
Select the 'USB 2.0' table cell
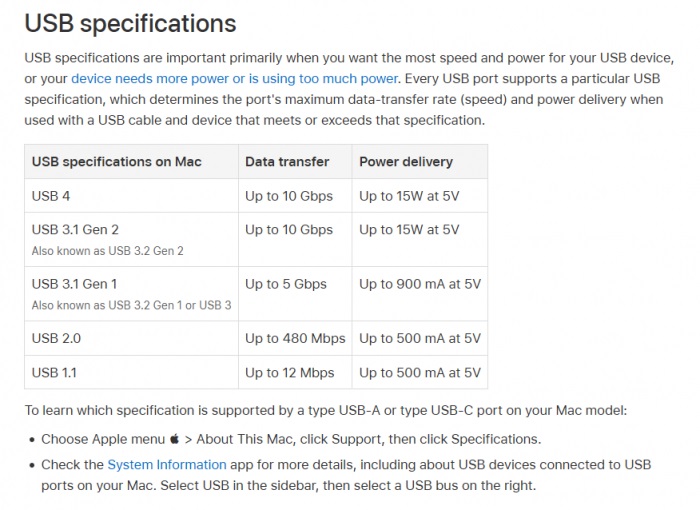point(56,338)
